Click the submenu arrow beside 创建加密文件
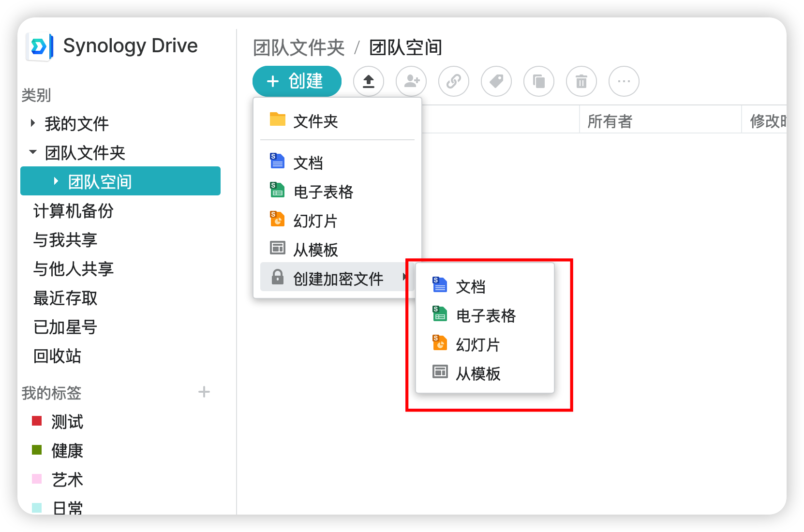 tap(404, 277)
